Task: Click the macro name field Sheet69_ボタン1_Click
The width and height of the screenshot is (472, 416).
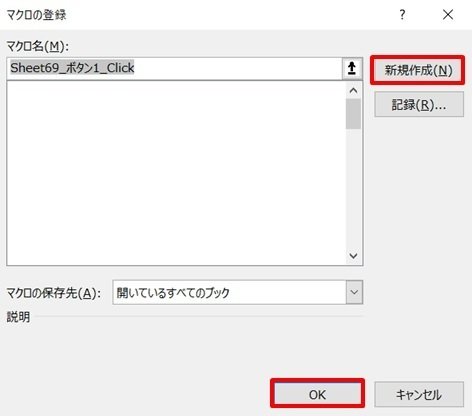Action: tap(174, 68)
